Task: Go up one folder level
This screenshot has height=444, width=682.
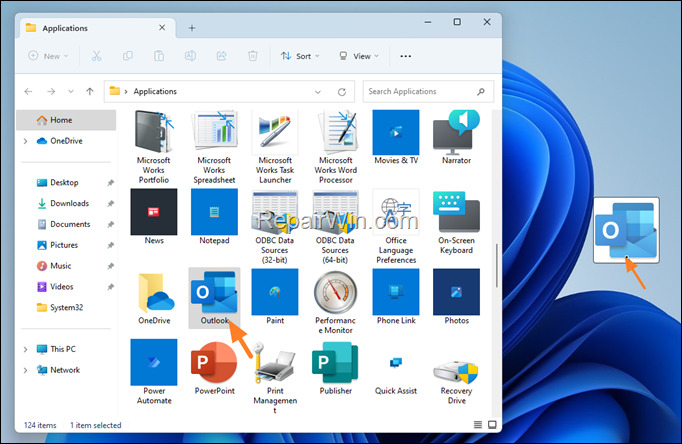Action: point(90,92)
